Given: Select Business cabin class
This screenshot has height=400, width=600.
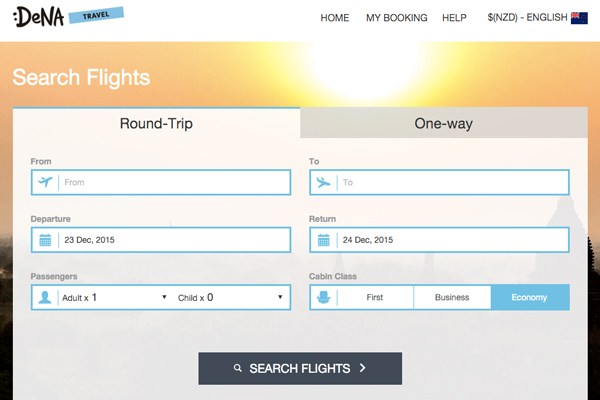Looking at the screenshot, I should point(452,297).
